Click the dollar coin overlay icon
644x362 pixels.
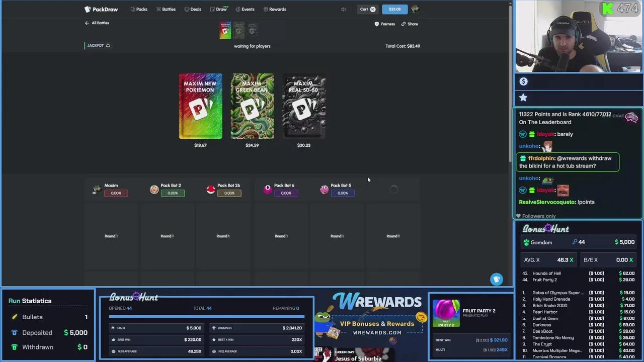(523, 81)
